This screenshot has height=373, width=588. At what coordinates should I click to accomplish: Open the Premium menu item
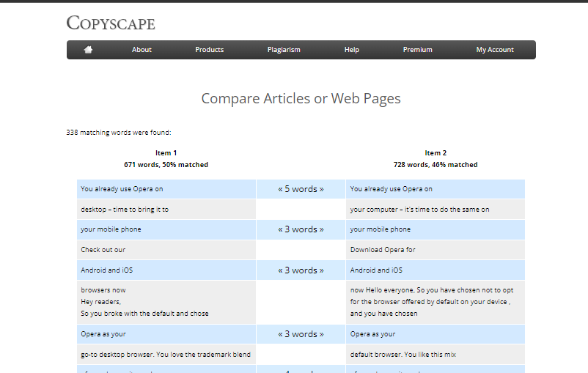pos(417,50)
